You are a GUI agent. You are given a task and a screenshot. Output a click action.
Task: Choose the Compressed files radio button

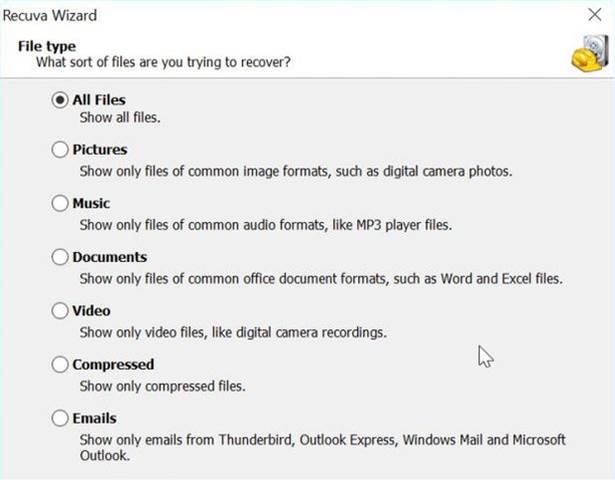(x=60, y=365)
